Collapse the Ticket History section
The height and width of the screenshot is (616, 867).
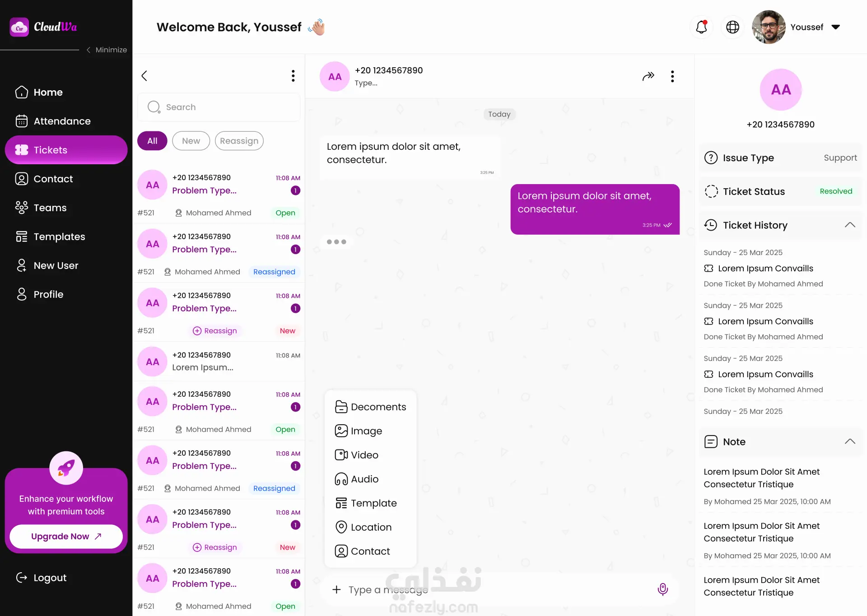coord(850,225)
